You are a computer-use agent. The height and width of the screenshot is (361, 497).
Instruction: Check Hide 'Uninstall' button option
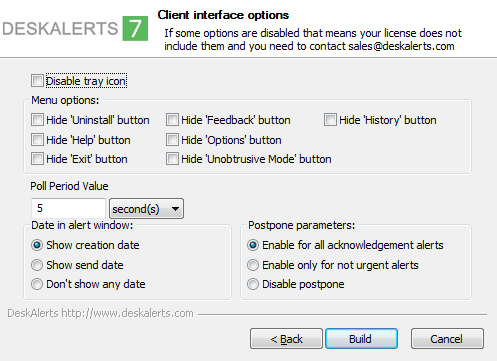click(x=37, y=120)
